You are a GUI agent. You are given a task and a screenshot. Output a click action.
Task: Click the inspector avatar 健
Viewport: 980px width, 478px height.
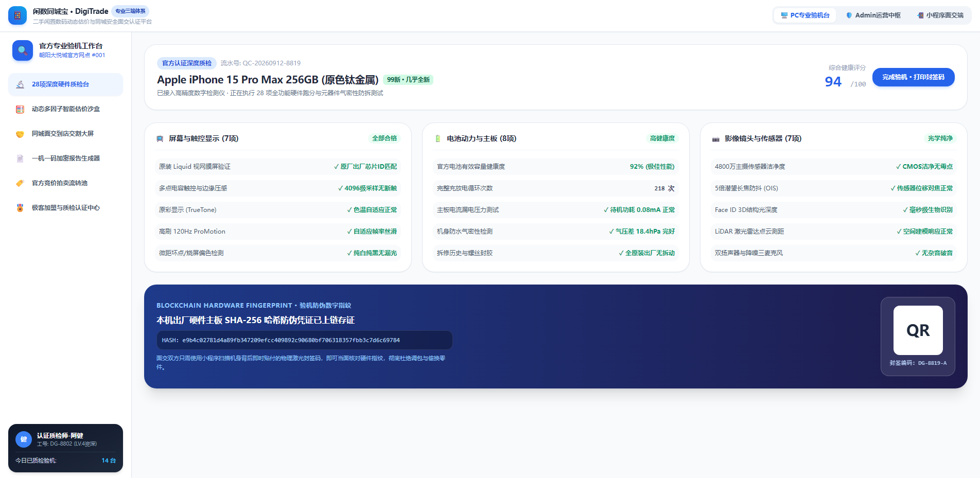[24, 439]
